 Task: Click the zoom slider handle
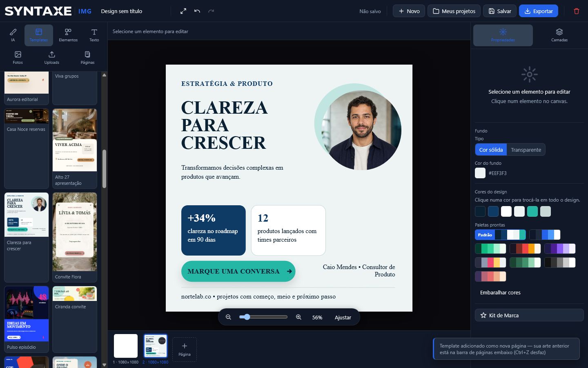coord(247,317)
